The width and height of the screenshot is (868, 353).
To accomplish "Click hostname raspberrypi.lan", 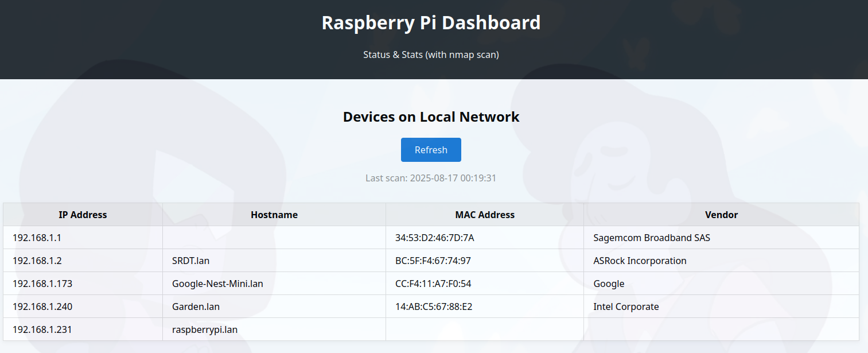I will (x=205, y=329).
